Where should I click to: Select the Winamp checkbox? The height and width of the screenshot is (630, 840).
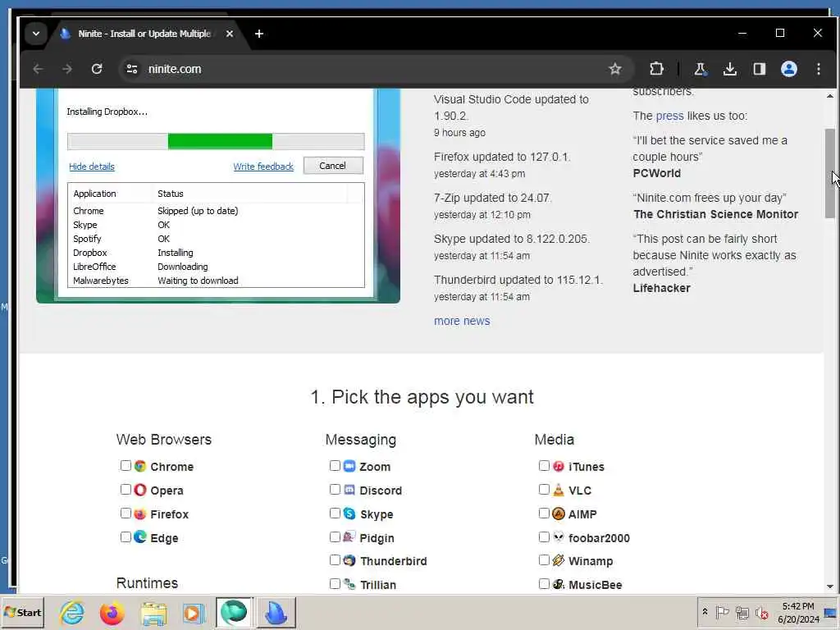544,559
